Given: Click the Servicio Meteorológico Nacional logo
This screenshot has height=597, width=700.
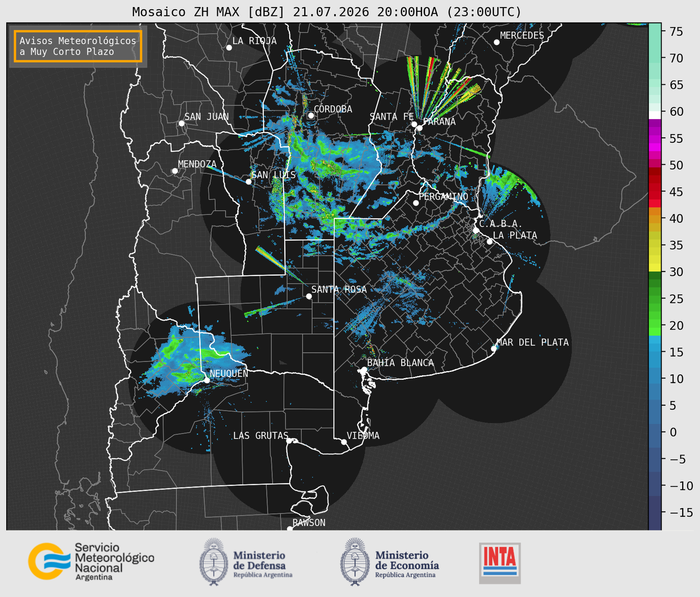Looking at the screenshot, I should (91, 561).
